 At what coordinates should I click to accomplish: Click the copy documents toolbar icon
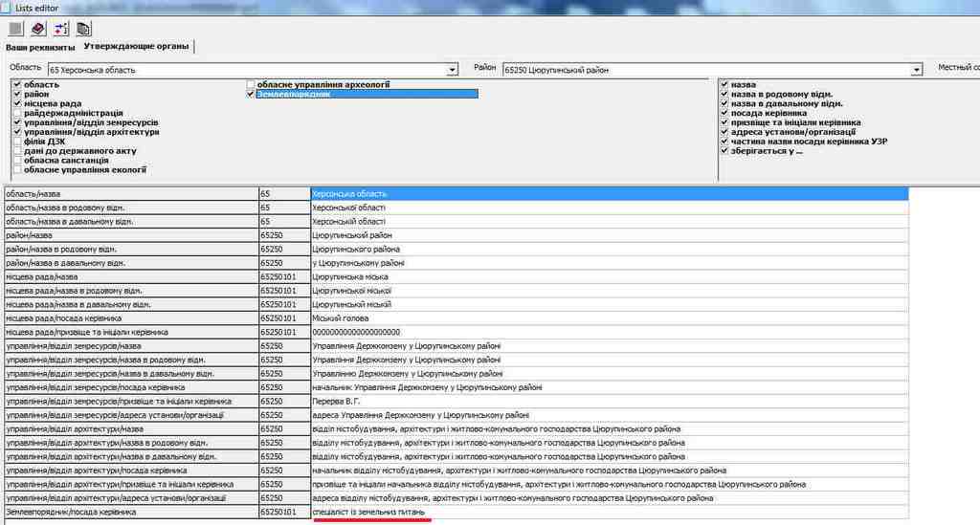click(83, 29)
